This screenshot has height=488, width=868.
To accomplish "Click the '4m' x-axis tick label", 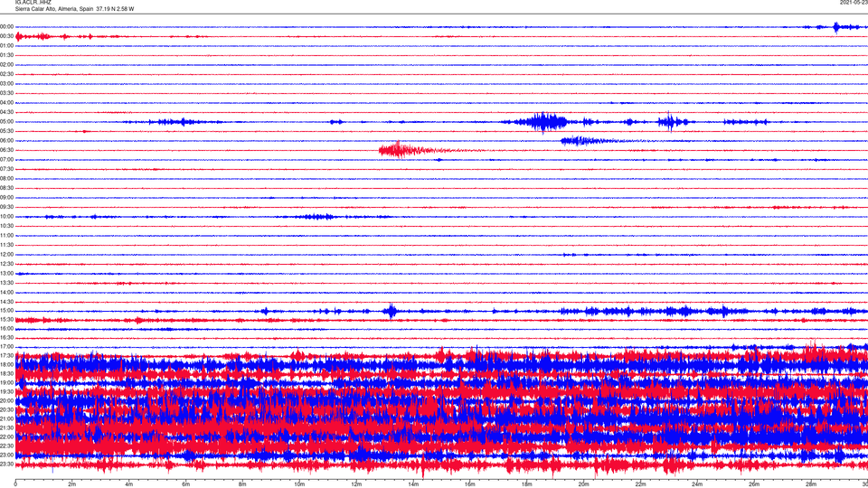I will pos(129,484).
